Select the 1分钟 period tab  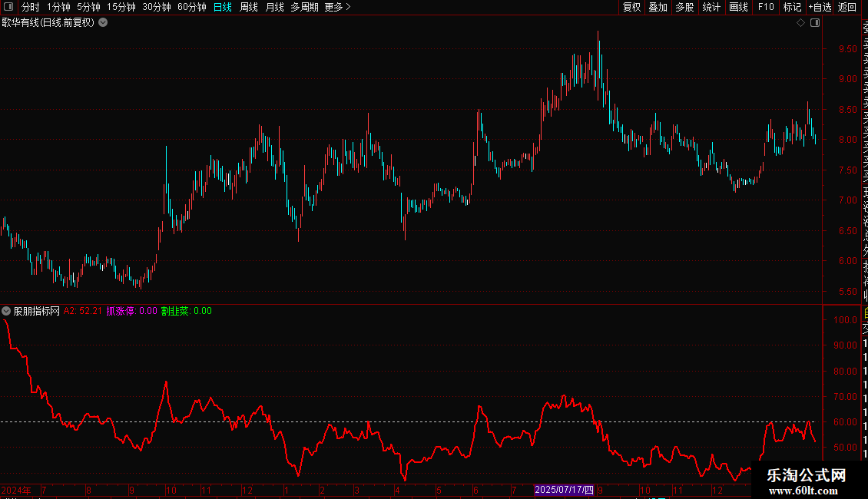coord(58,7)
